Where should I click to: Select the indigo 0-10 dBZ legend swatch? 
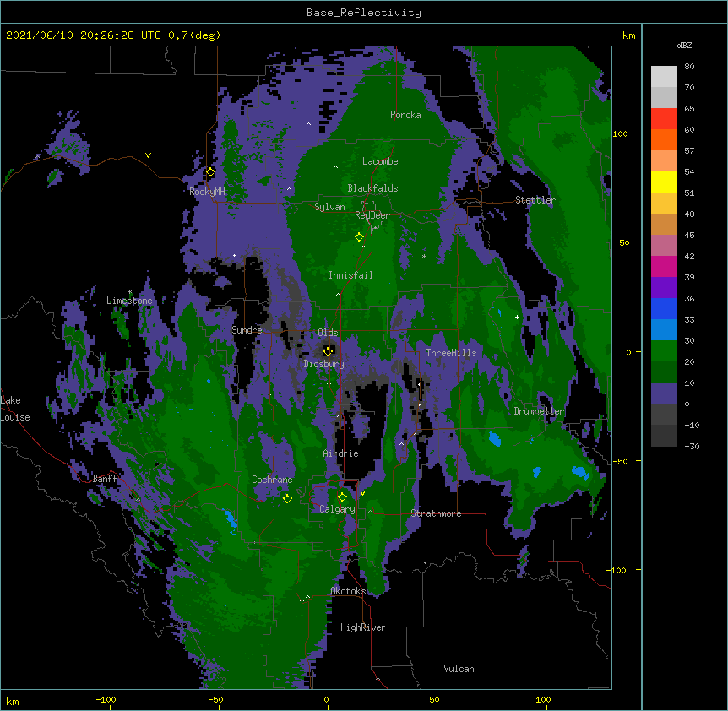(664, 393)
